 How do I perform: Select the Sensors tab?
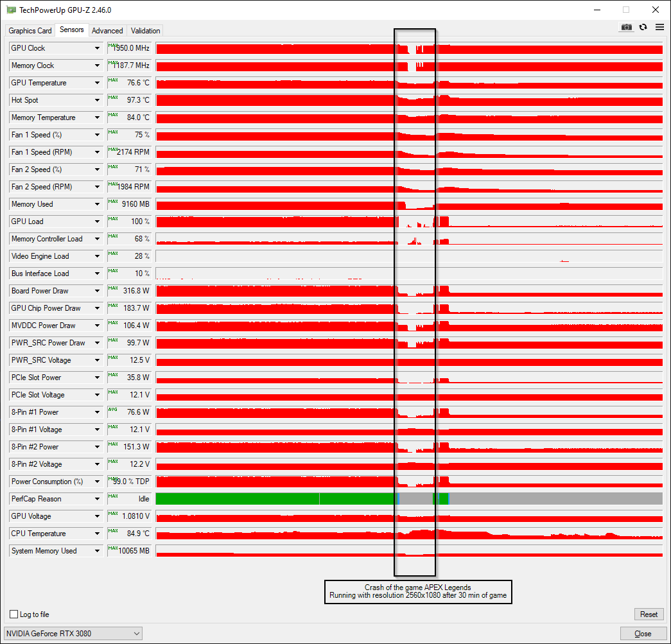coord(71,30)
